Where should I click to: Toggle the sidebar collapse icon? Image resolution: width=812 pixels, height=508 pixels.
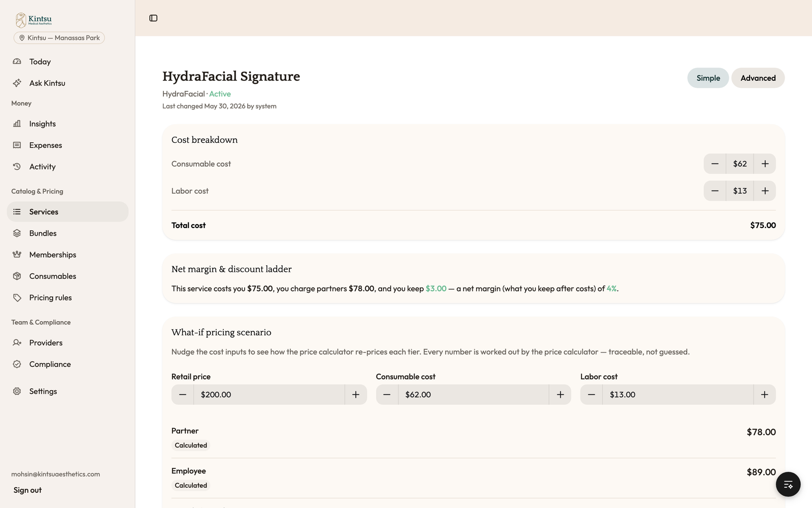click(x=153, y=18)
